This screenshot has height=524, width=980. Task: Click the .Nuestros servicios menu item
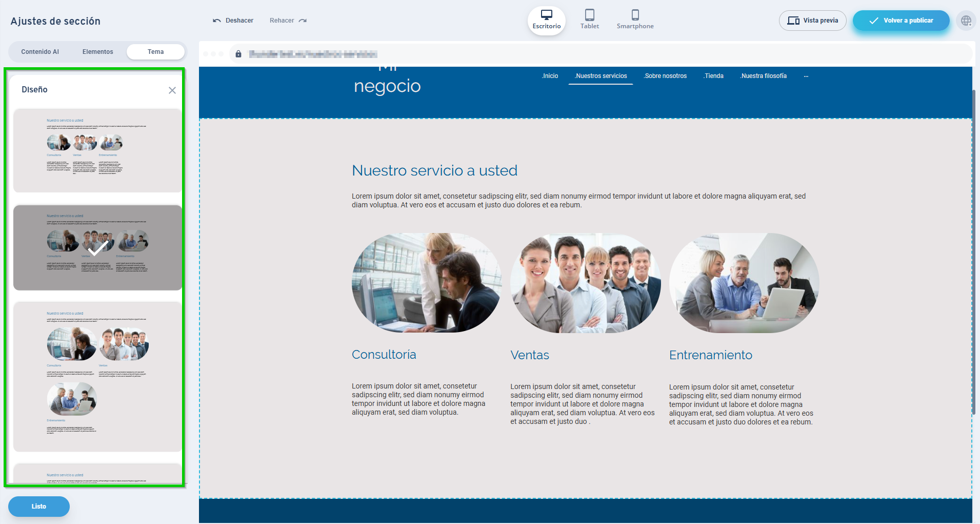[601, 75]
